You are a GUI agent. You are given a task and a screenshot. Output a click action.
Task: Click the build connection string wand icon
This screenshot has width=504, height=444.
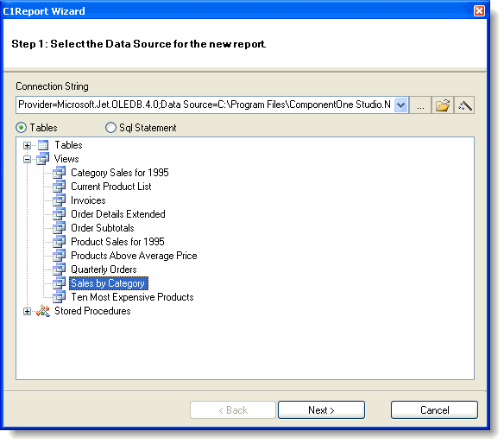[x=464, y=105]
